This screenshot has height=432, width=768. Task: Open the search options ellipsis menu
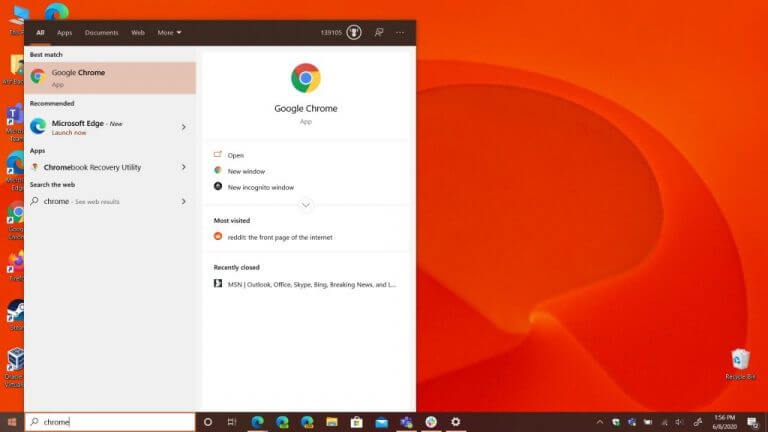click(x=400, y=32)
